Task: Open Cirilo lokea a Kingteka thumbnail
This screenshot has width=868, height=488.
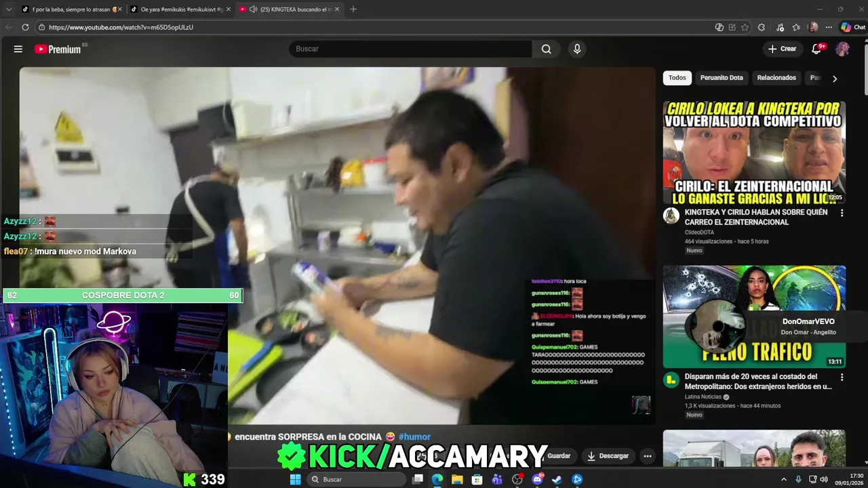Action: click(754, 152)
